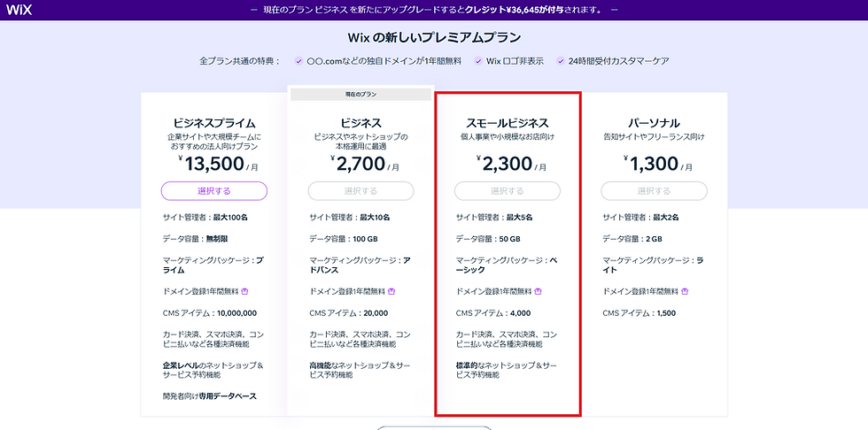The image size is (868, 430).
Task: Click the 全プラン共通の特典 label
Action: (240, 61)
